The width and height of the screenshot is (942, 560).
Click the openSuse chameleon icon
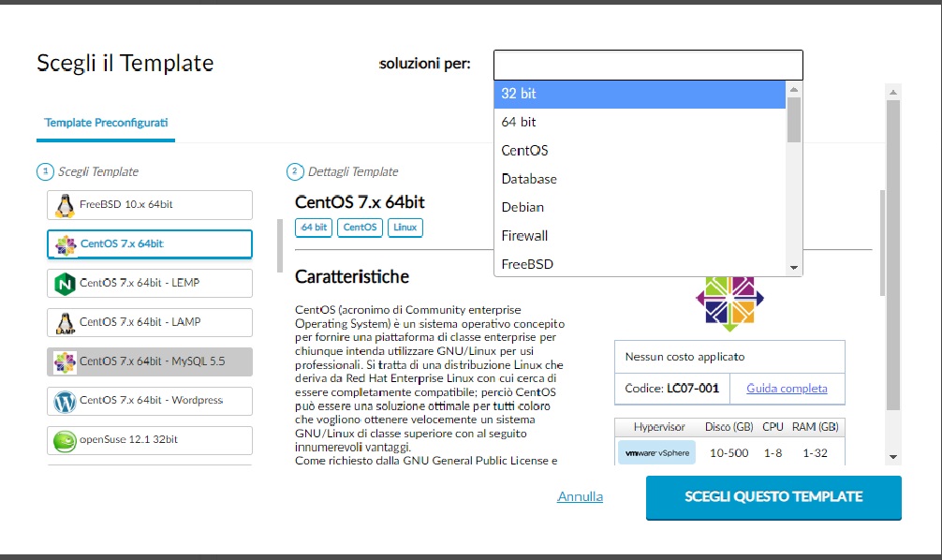click(x=65, y=440)
